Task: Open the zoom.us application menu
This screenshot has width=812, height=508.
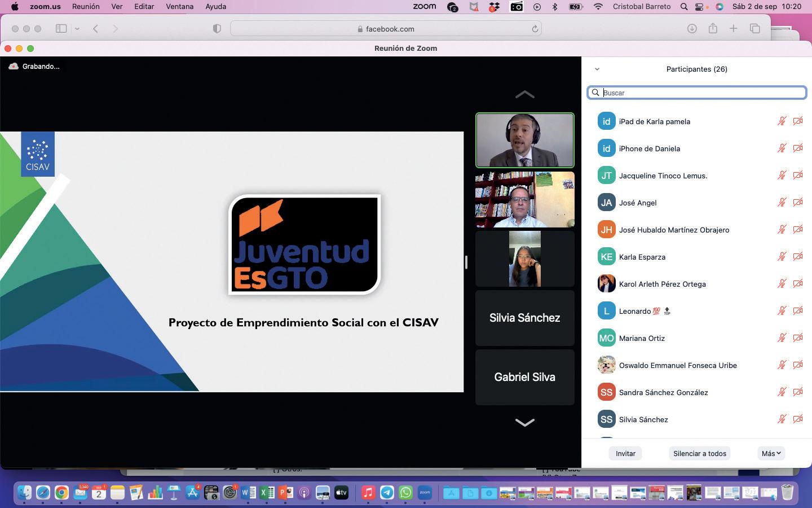Action: (x=46, y=7)
